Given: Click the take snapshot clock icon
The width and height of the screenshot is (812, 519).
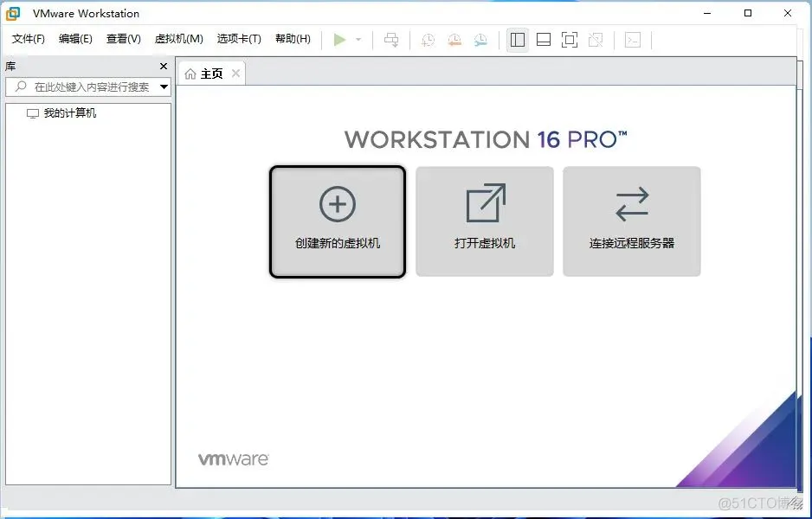Looking at the screenshot, I should (429, 40).
